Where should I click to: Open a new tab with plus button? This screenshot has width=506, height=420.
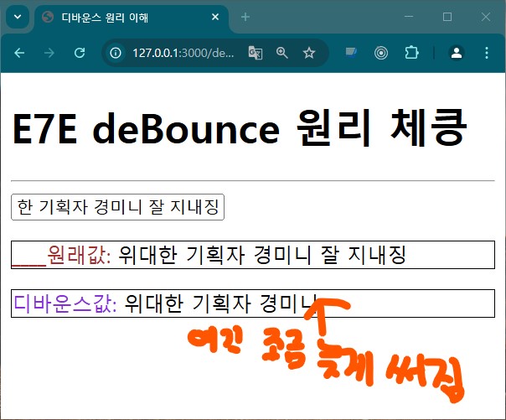pos(245,17)
